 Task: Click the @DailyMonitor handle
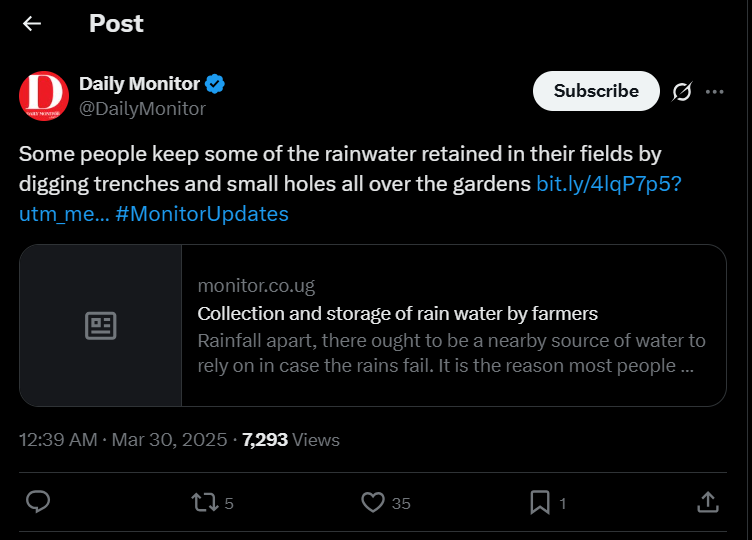pos(142,109)
